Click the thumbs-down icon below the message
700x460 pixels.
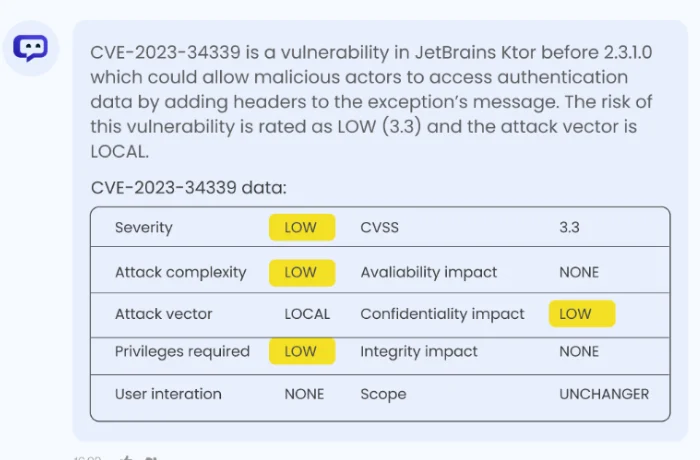151,458
